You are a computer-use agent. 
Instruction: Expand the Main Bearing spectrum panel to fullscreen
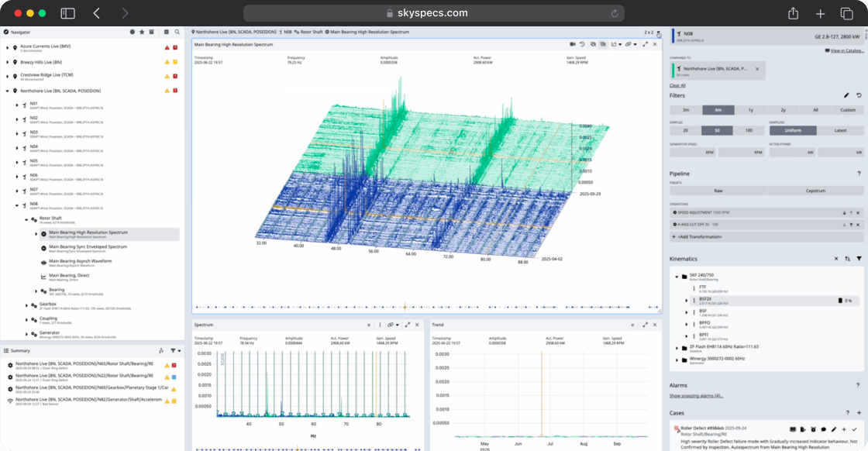(x=645, y=44)
